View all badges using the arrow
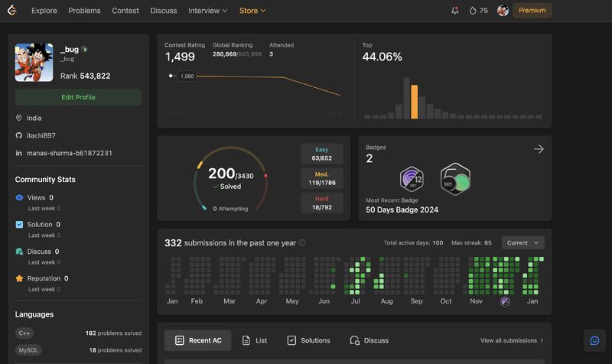This screenshot has width=612, height=364. point(539,149)
